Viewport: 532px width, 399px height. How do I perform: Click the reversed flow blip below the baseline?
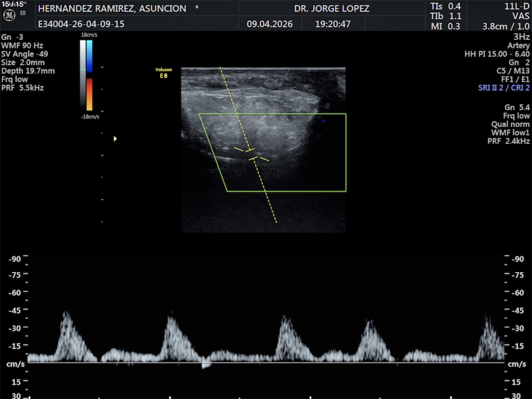pos(206,365)
